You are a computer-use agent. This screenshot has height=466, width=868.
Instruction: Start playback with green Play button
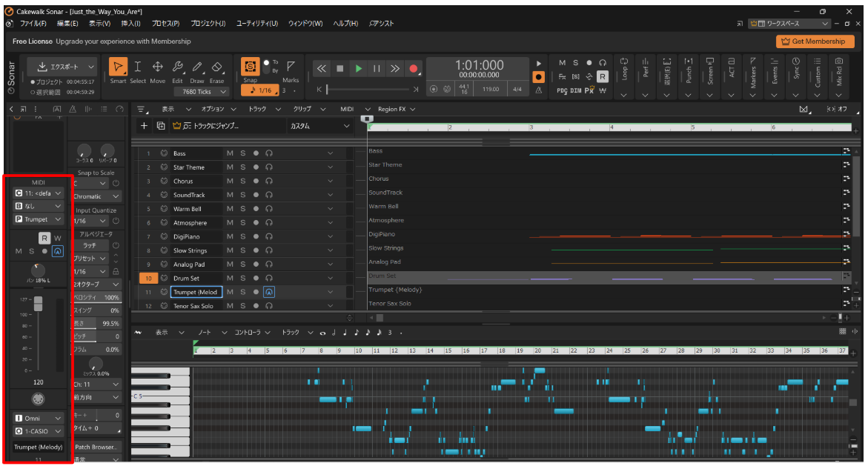click(x=359, y=69)
